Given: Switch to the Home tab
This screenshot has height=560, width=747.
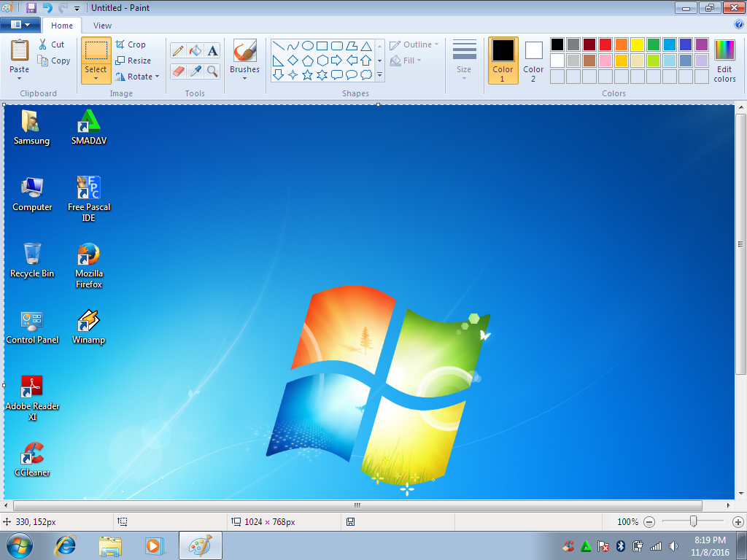Looking at the screenshot, I should pyautogui.click(x=62, y=26).
